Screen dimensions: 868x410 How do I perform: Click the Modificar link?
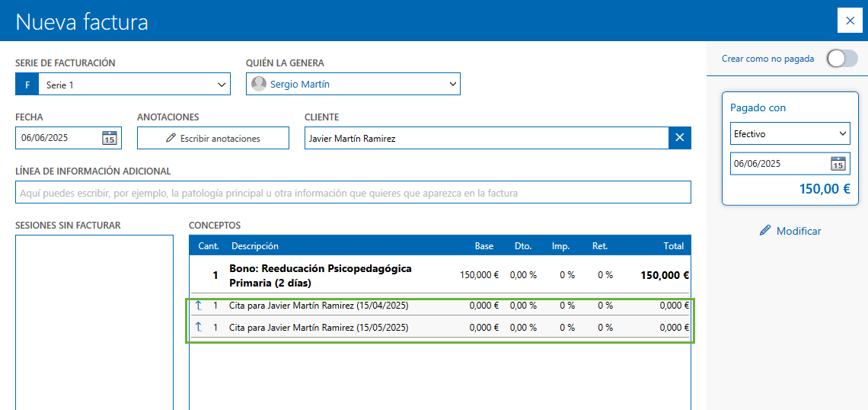point(798,231)
